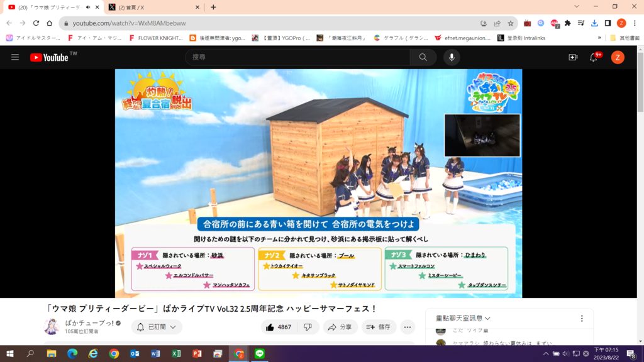This screenshot has height=362, width=644.
Task: Open the YouTube account avatar Z in the header
Action: pos(618,57)
